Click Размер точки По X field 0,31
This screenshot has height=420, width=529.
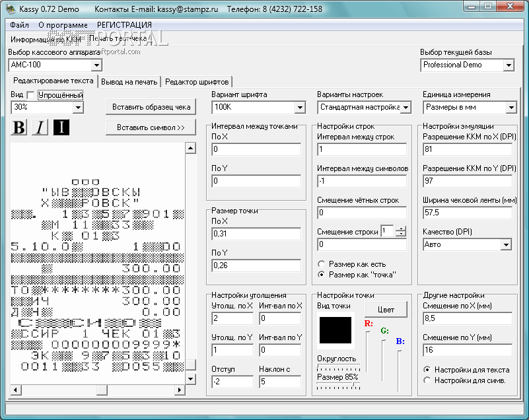click(x=256, y=234)
